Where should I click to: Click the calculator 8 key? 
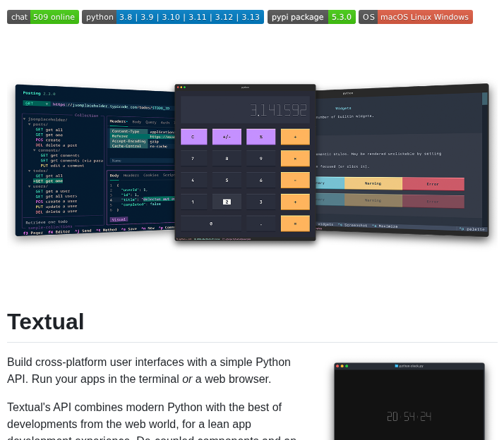(x=227, y=159)
